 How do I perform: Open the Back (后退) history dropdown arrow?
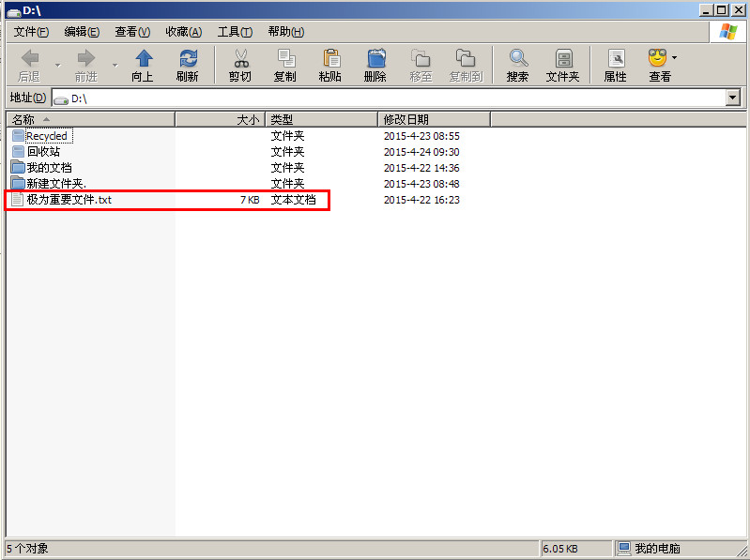click(57, 64)
